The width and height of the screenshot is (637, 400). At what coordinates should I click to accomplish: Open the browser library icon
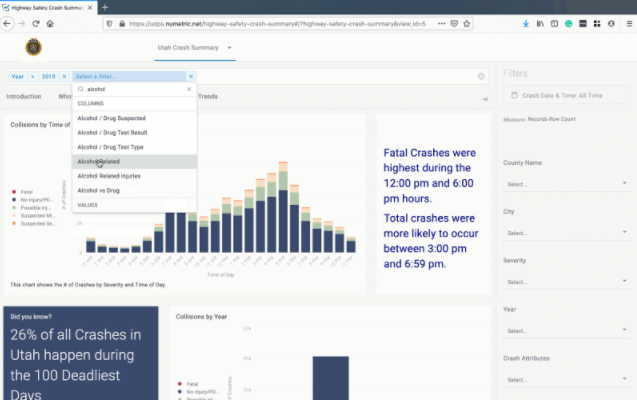[x=540, y=24]
